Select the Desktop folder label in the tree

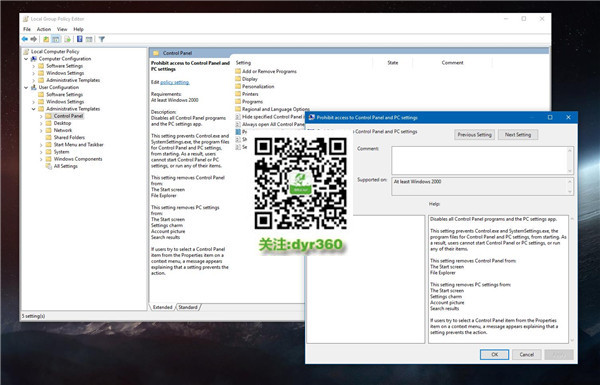[x=62, y=123]
